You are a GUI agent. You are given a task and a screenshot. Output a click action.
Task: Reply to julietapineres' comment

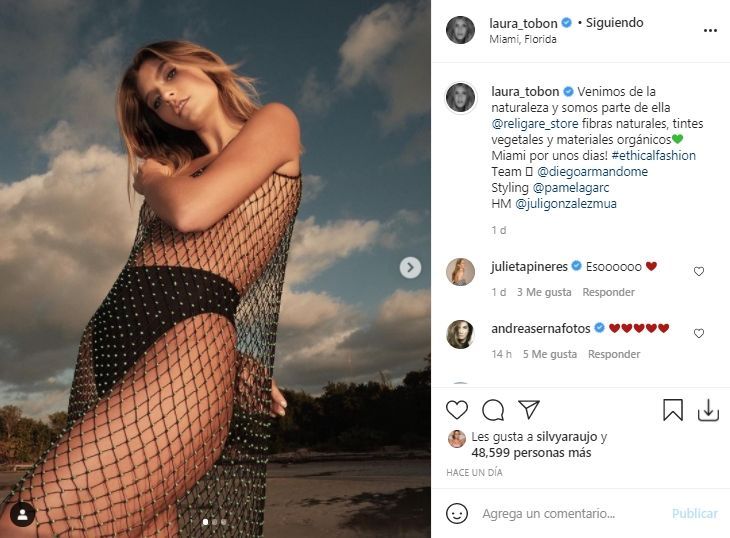[609, 292]
